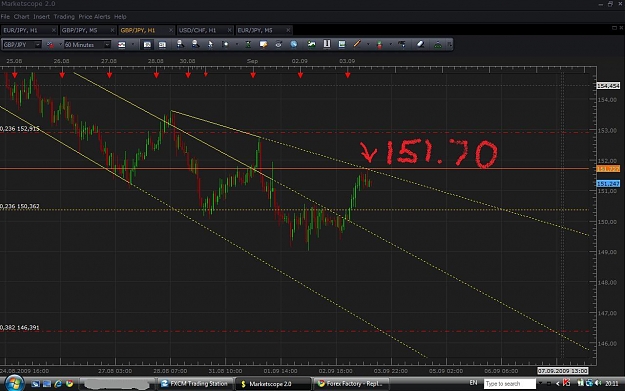Toggle the second highlighted chart view button
This screenshot has width=625, height=391.
(162, 45)
